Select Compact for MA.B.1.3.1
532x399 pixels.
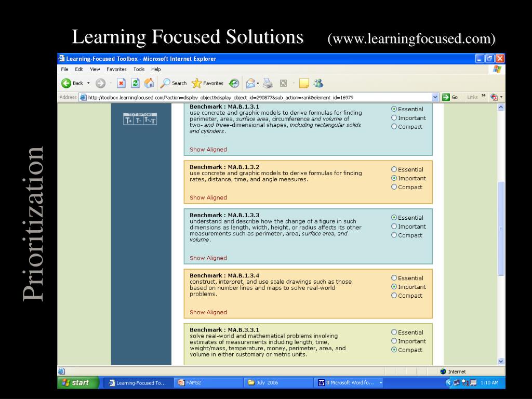(394, 127)
